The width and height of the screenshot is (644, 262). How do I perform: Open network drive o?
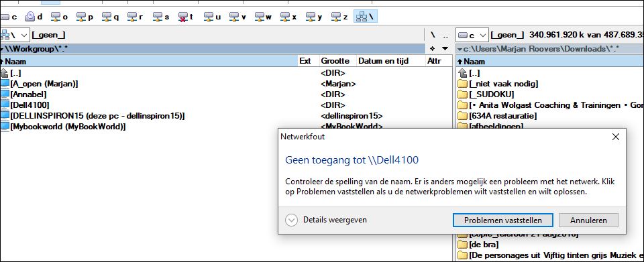point(60,17)
